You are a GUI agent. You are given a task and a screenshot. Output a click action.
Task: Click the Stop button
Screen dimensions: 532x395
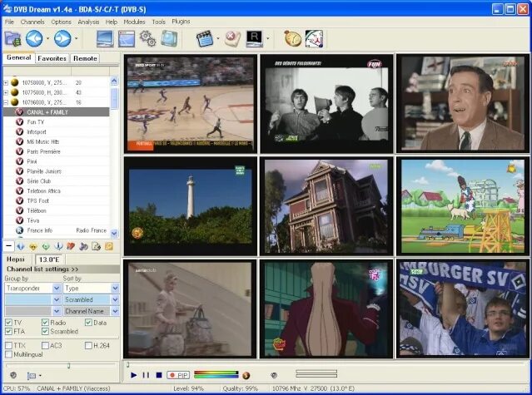pyautogui.click(x=158, y=375)
